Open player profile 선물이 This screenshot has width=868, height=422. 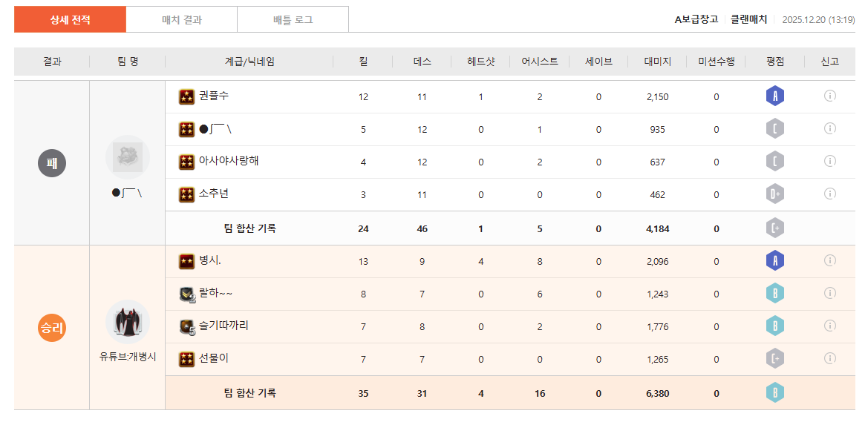coord(214,358)
